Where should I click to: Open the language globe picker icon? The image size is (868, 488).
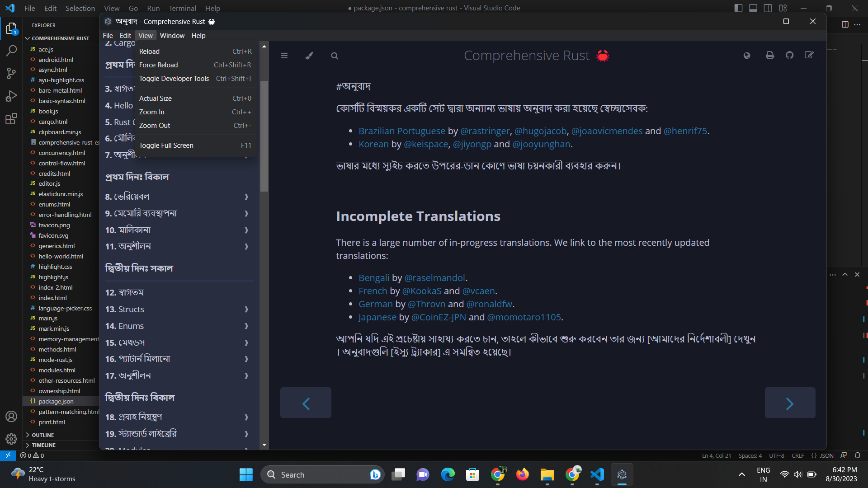[x=747, y=55]
